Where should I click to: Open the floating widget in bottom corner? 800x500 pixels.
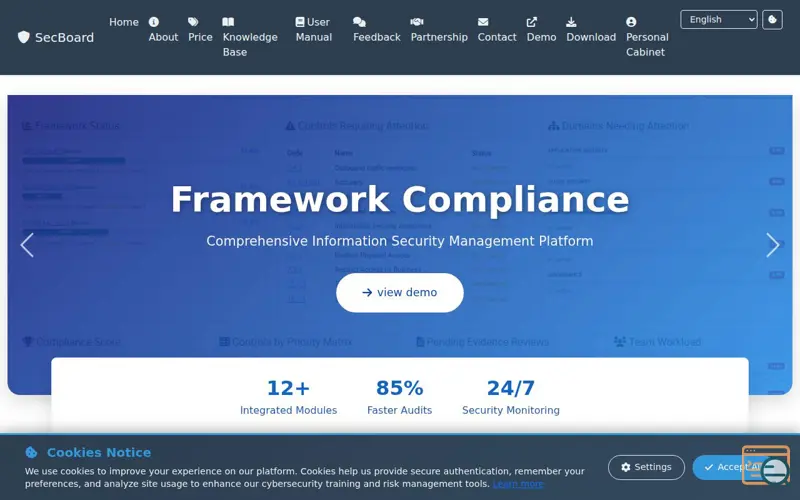(x=766, y=465)
